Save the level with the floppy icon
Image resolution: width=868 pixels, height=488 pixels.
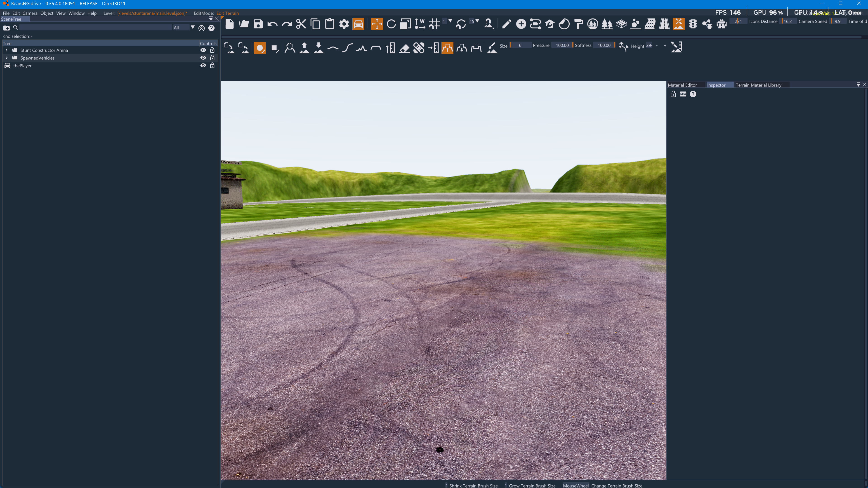pyautogui.click(x=258, y=24)
